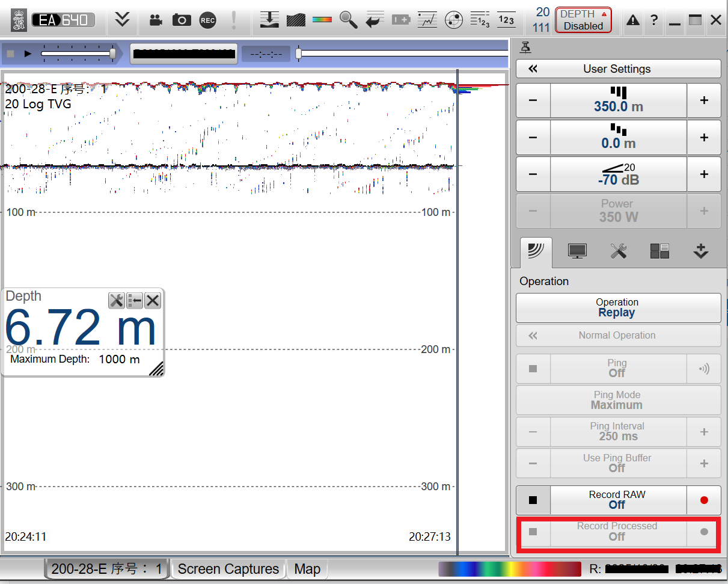Click the warning triangle messages icon

(633, 20)
